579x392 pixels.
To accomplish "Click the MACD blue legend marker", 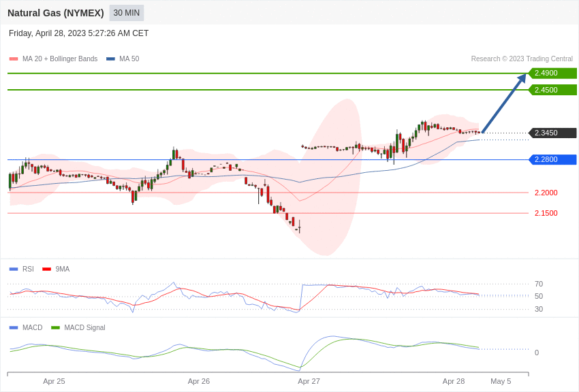I will (x=14, y=328).
